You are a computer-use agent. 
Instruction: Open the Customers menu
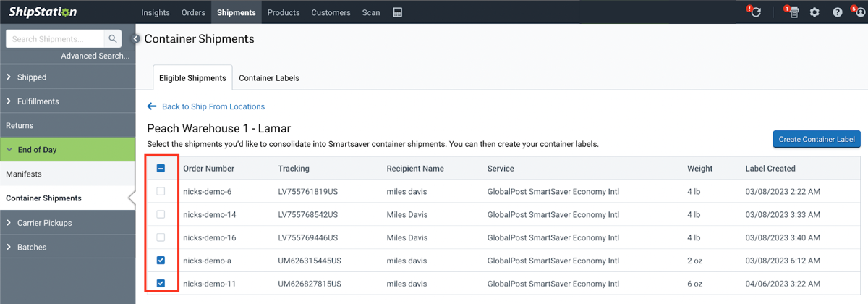pos(331,12)
